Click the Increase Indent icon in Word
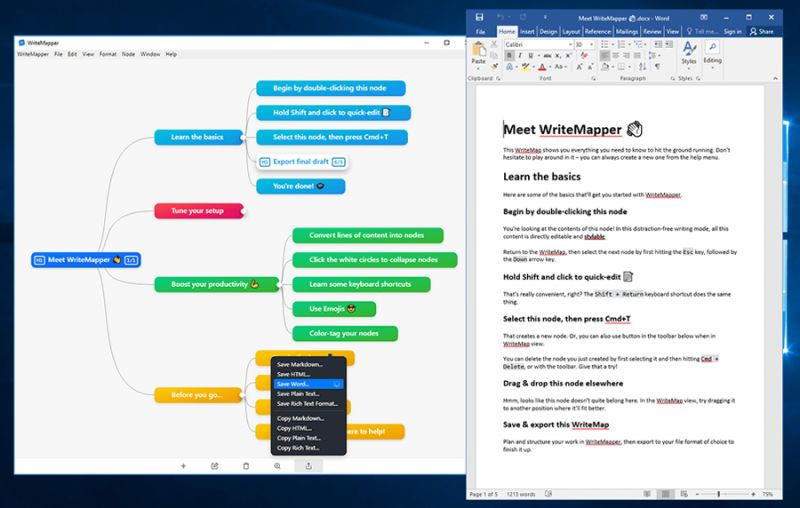Viewport: 800px width, 508px height. click(669, 44)
